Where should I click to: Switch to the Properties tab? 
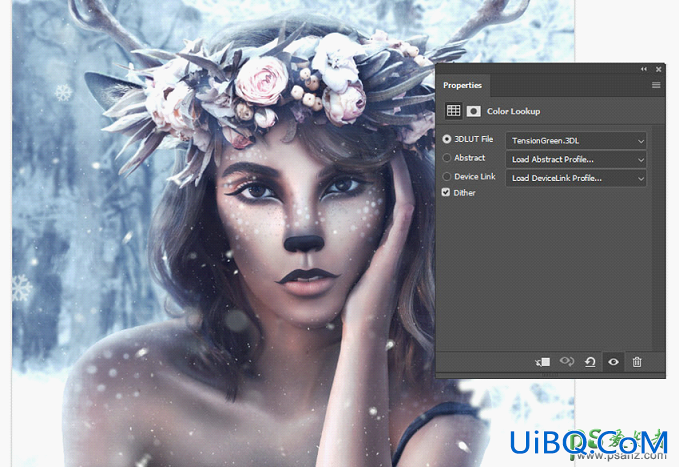[x=462, y=85]
